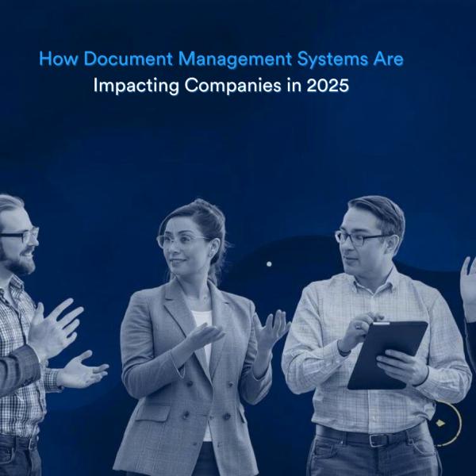Click the small white dot in the background

[x=269, y=263]
